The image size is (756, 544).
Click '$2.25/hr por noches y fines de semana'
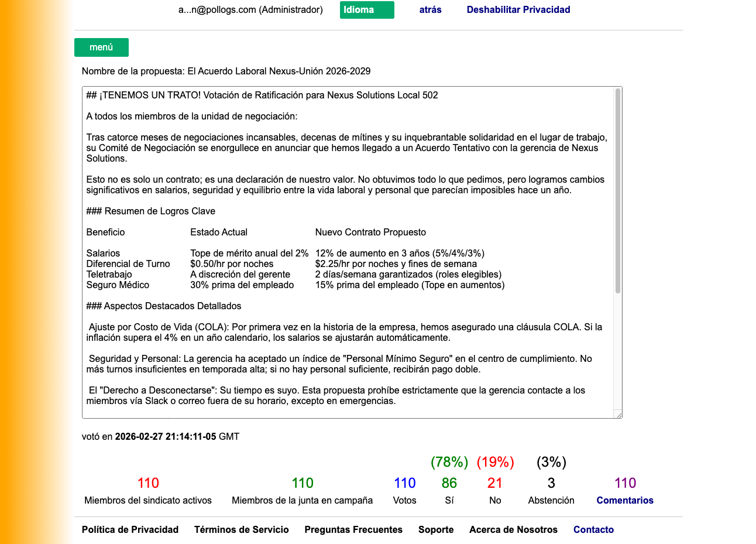coord(396,264)
